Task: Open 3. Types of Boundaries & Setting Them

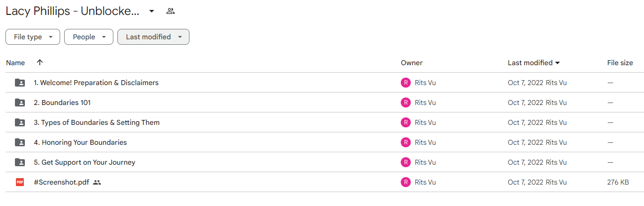Action: (96, 122)
